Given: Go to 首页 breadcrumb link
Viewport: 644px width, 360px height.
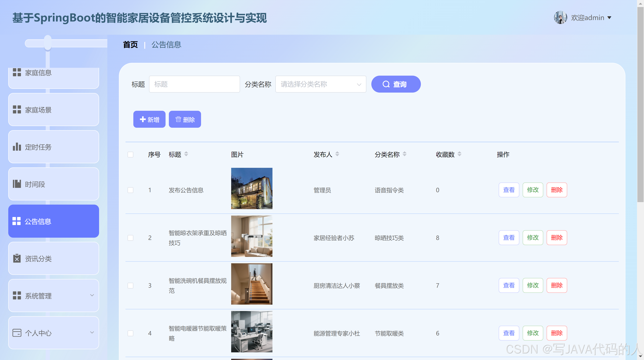Looking at the screenshot, I should pyautogui.click(x=130, y=45).
